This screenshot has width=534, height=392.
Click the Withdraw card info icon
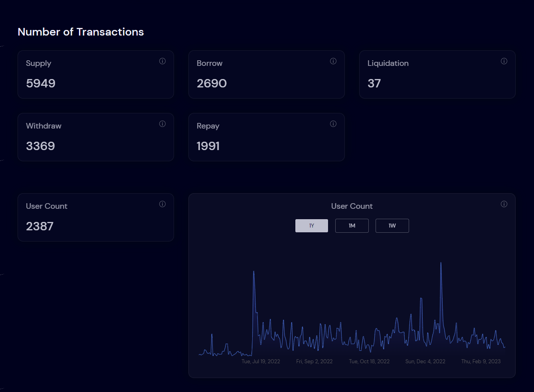162,124
